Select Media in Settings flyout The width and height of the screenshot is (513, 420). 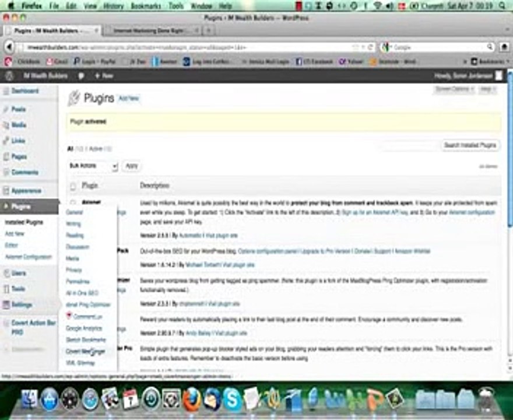click(72, 258)
